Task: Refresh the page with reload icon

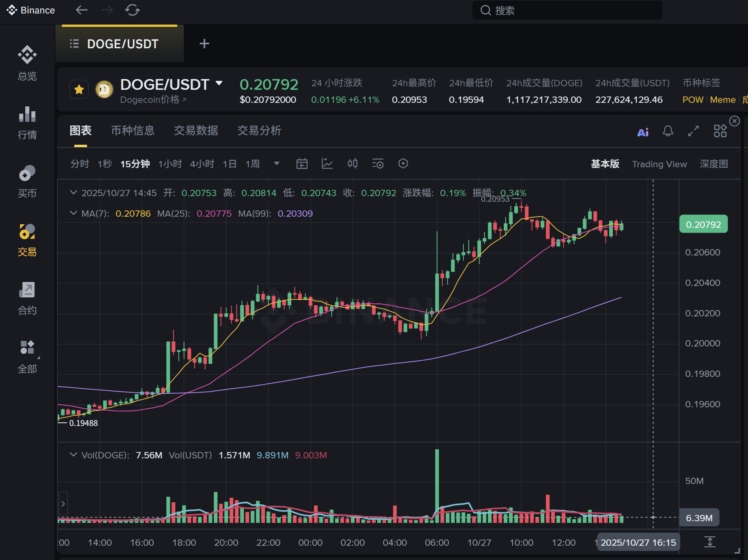Action: point(132,10)
